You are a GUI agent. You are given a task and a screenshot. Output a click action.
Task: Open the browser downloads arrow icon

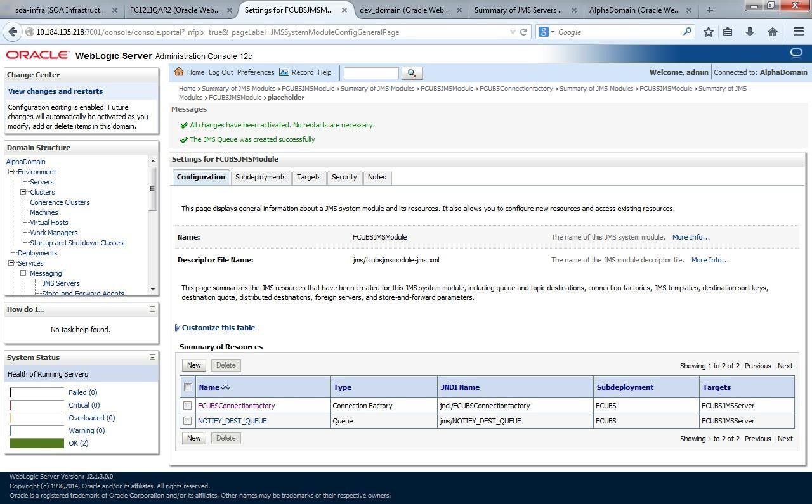[750, 32]
